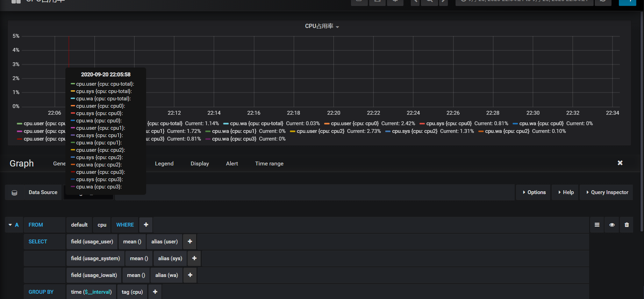Click the cpu measurement segment
Viewport: 644px width, 299px height.
pos(102,225)
